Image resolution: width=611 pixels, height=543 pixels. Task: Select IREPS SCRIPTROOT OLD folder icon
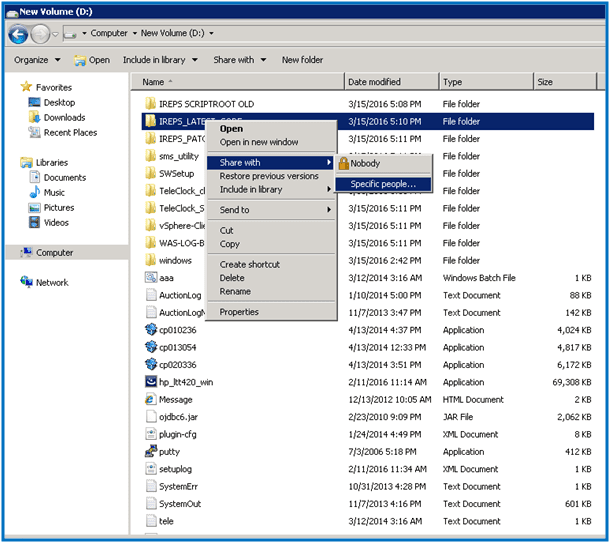pyautogui.click(x=150, y=104)
